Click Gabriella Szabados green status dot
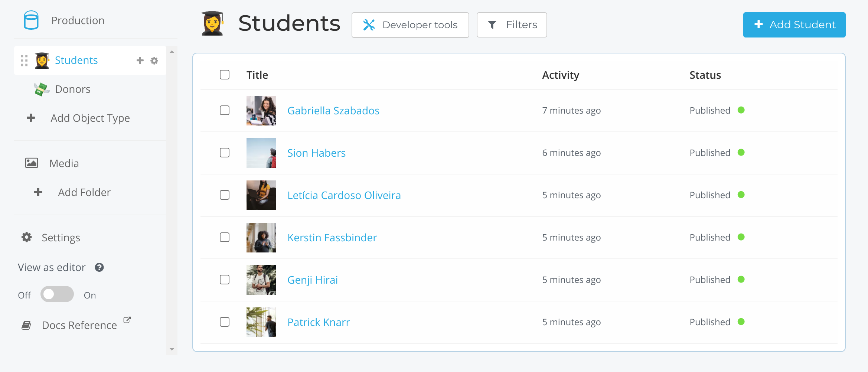 [x=741, y=110]
